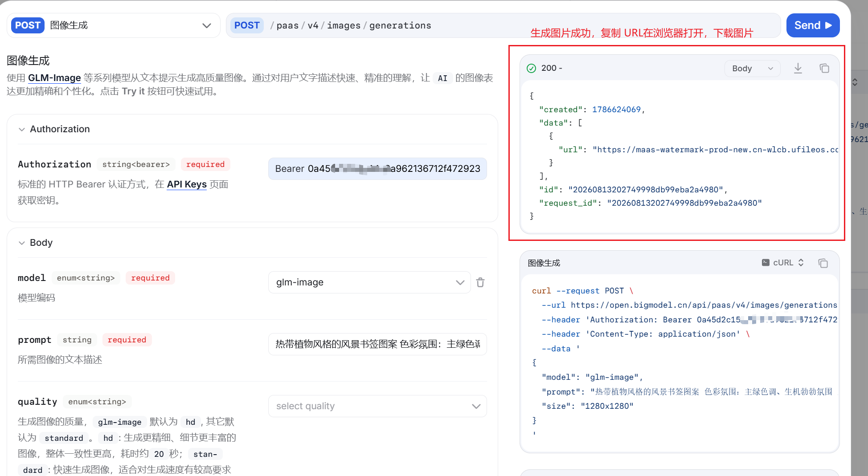
Task: Open the select quality dropdown
Action: click(377, 406)
